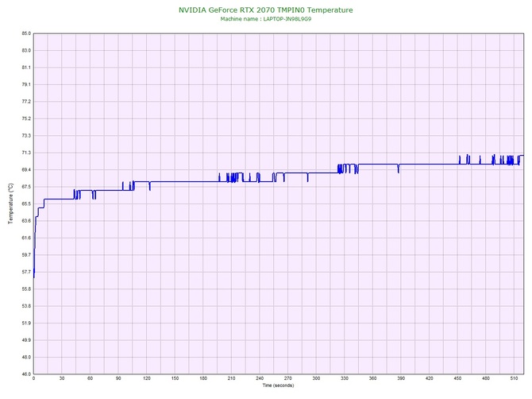Click the 73.3 y-axis tick label
This screenshot has height=399, width=532.
tap(26, 135)
